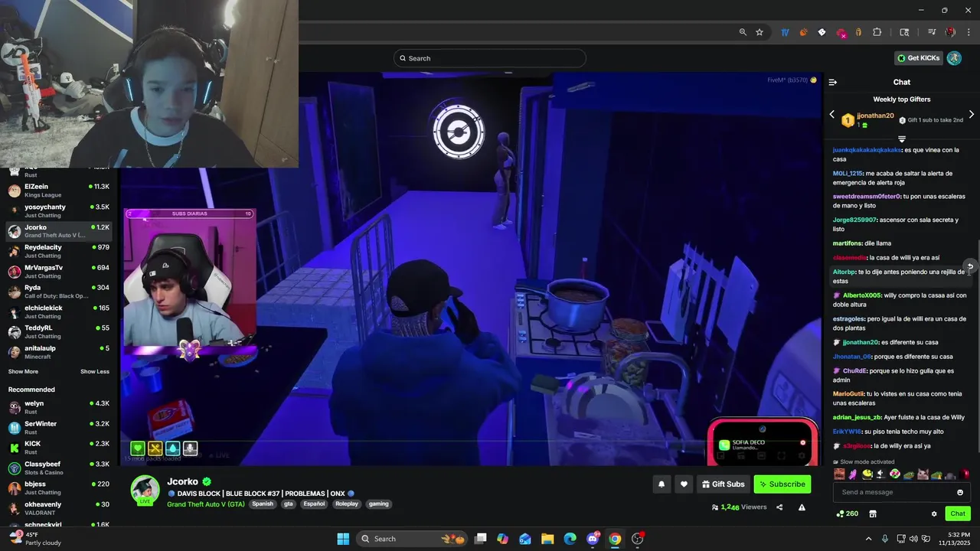
Task: Open the Reydelacity channel in the sidebar
Action: tap(59, 251)
